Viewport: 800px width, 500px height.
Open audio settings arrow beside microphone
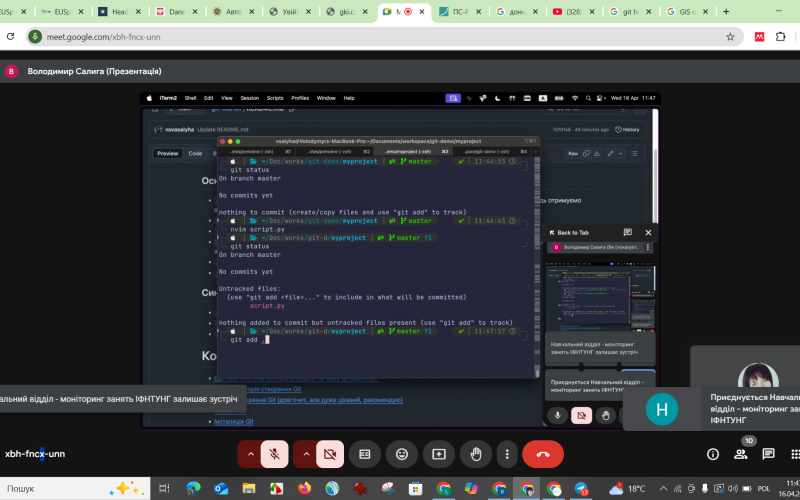click(x=251, y=454)
